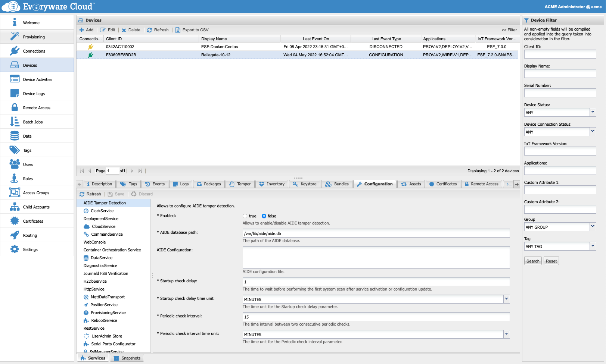606x364 pixels.
Task: Go to last page arrow in devices pager
Action: coord(140,171)
